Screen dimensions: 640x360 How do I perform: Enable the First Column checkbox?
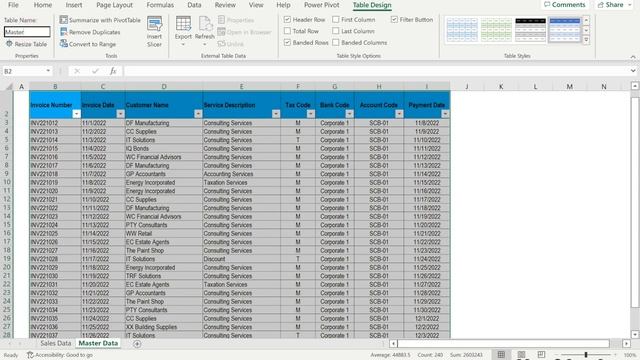[x=336, y=20]
